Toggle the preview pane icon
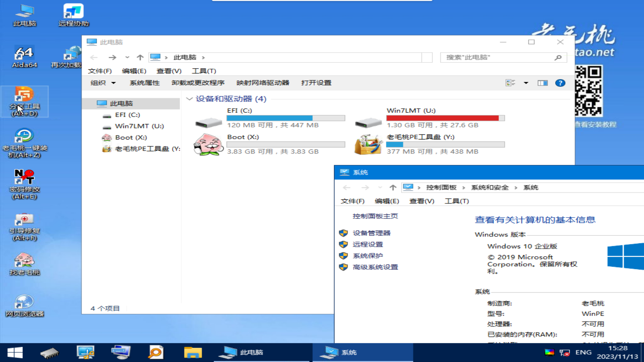 coord(543,83)
